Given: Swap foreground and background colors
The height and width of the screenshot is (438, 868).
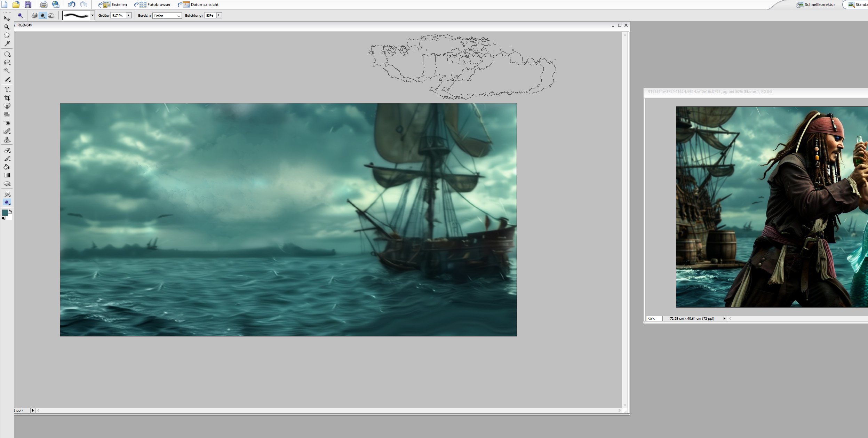Looking at the screenshot, I should tap(11, 211).
